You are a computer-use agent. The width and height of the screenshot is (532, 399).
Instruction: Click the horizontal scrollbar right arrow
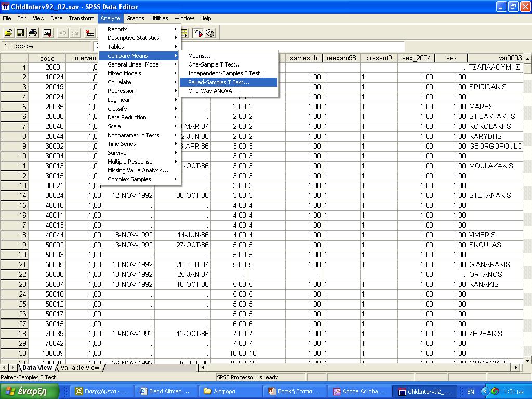516,367
